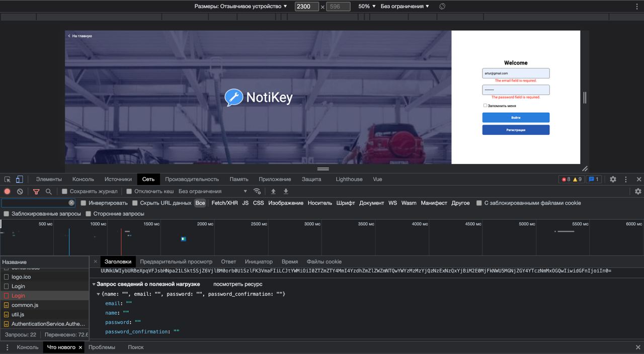This screenshot has height=354, width=644.
Task: Collapse 'Запрос сведений о полезной нагрузке' section
Action: pos(94,284)
